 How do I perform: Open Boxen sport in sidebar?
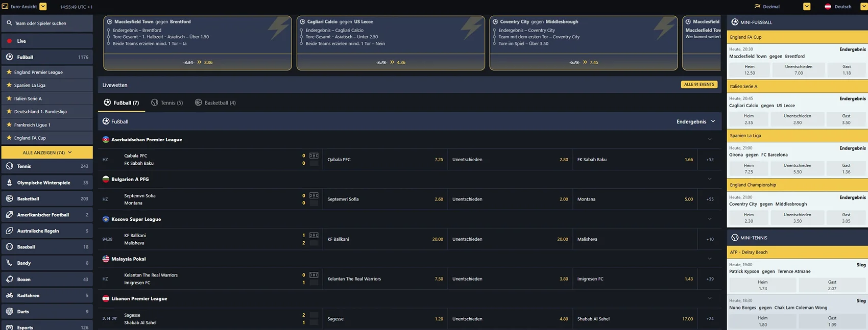point(47,279)
